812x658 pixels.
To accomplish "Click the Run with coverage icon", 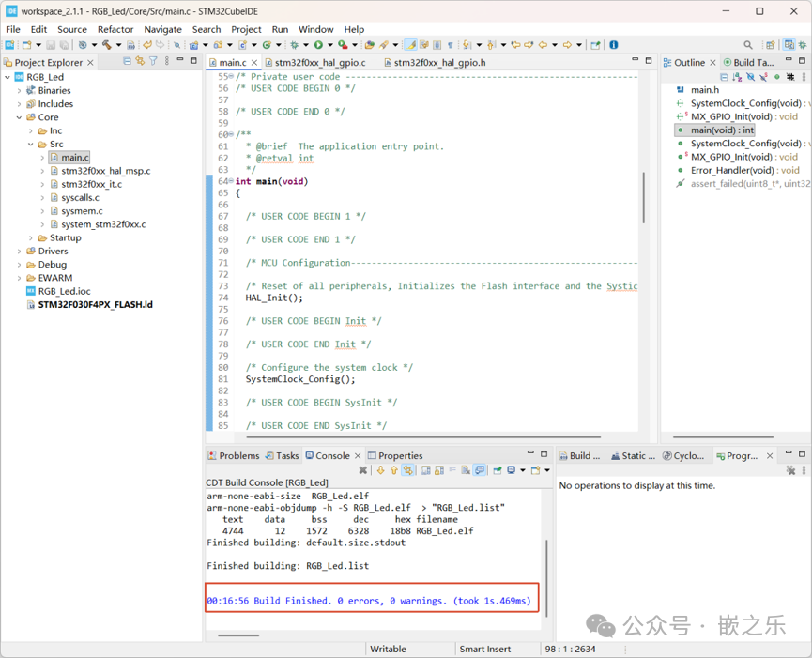I will 343,44.
